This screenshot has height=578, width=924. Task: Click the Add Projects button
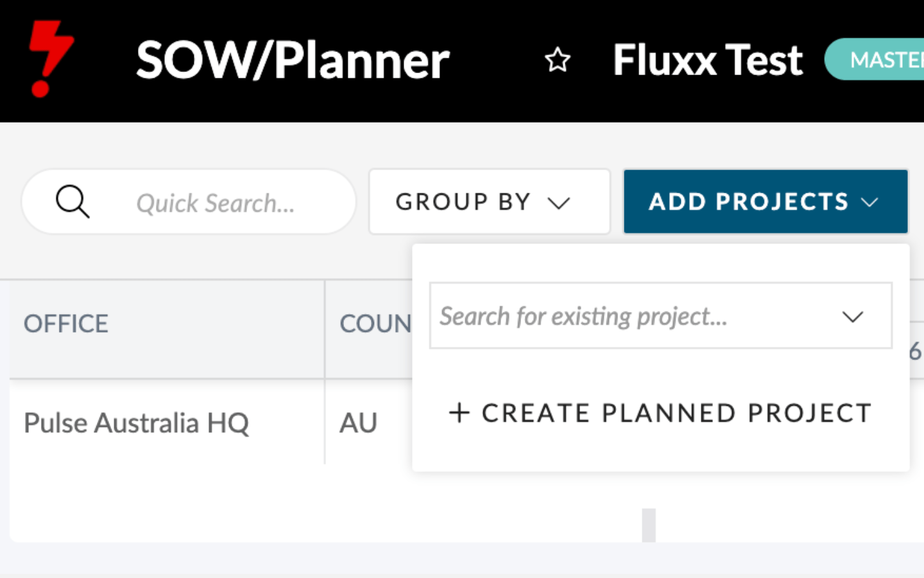766,202
